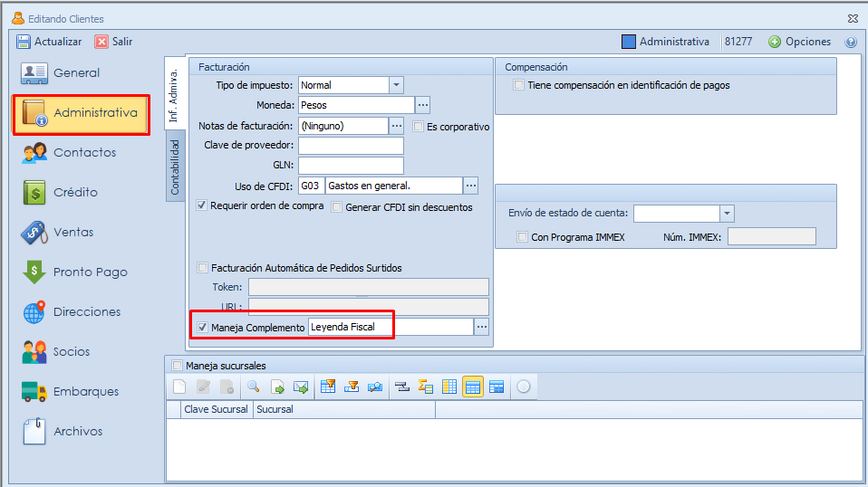Click the send-by-email envelope icon in toolbar

click(302, 387)
